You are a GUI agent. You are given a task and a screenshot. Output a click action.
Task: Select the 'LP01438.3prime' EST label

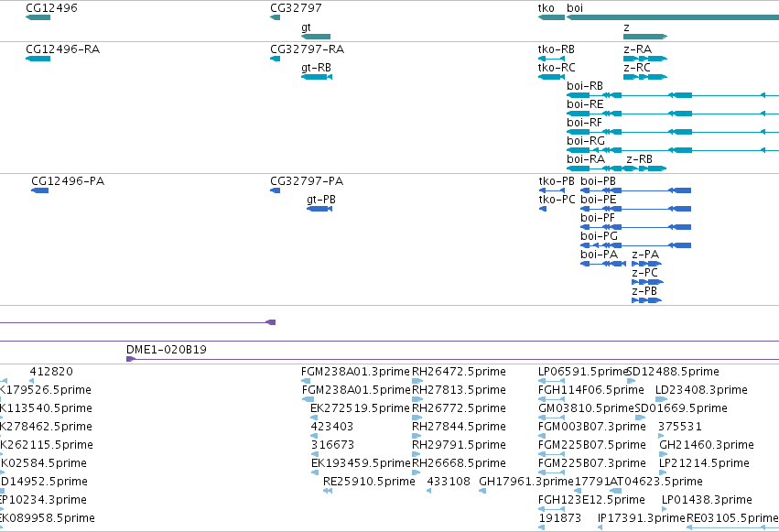[707, 500]
